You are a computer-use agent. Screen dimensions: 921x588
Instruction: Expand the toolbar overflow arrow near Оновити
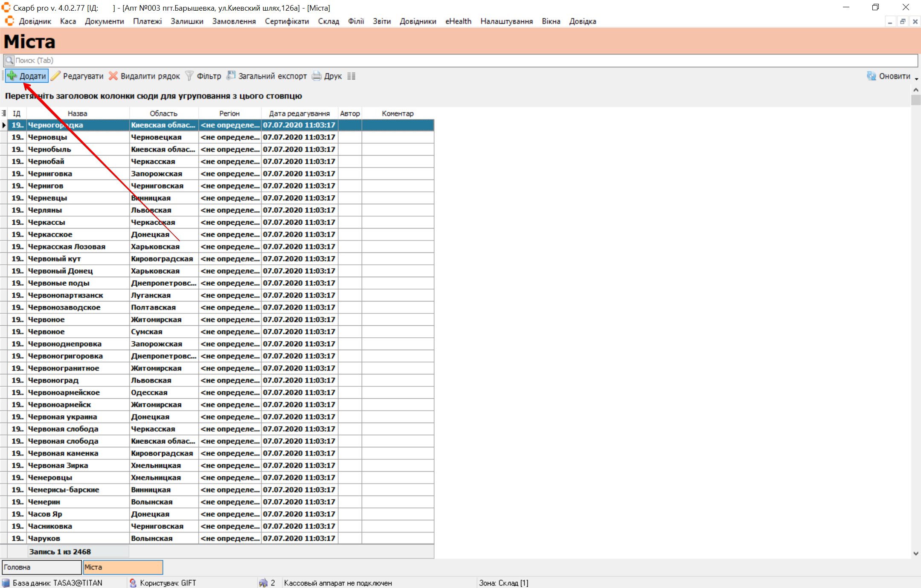pyautogui.click(x=916, y=79)
